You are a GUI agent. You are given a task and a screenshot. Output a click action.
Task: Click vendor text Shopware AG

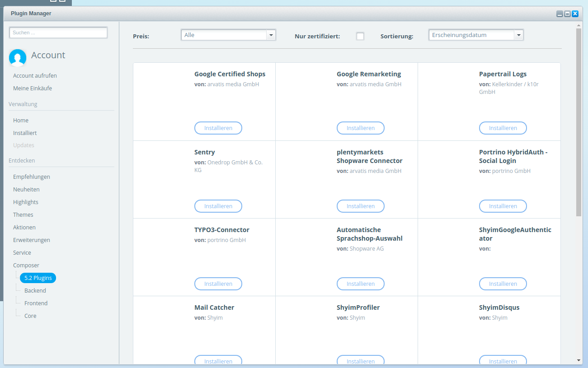coord(367,249)
